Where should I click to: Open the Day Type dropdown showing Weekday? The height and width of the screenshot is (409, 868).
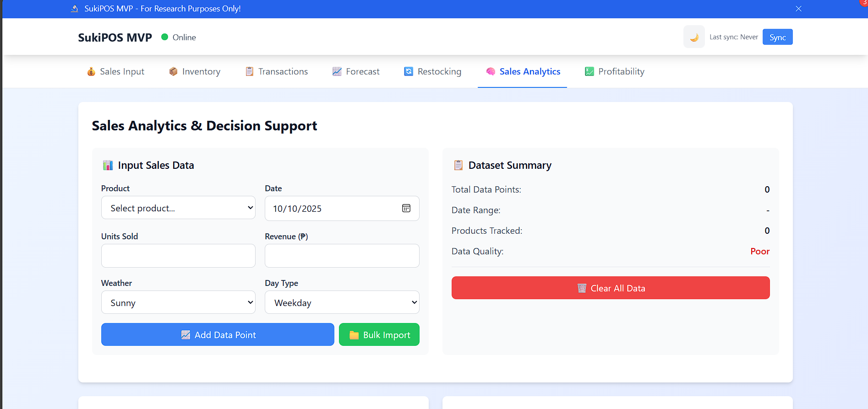[x=342, y=303]
